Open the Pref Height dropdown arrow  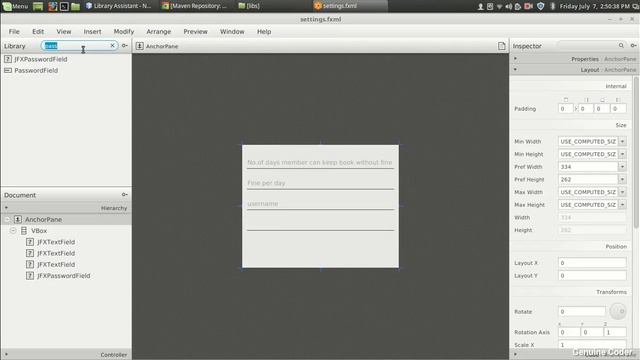click(x=622, y=180)
